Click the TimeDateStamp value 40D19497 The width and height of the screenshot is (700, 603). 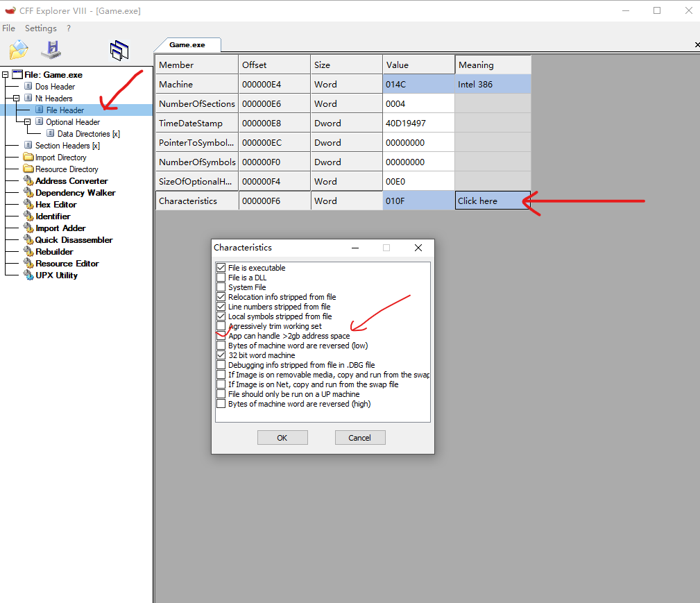[x=418, y=123]
